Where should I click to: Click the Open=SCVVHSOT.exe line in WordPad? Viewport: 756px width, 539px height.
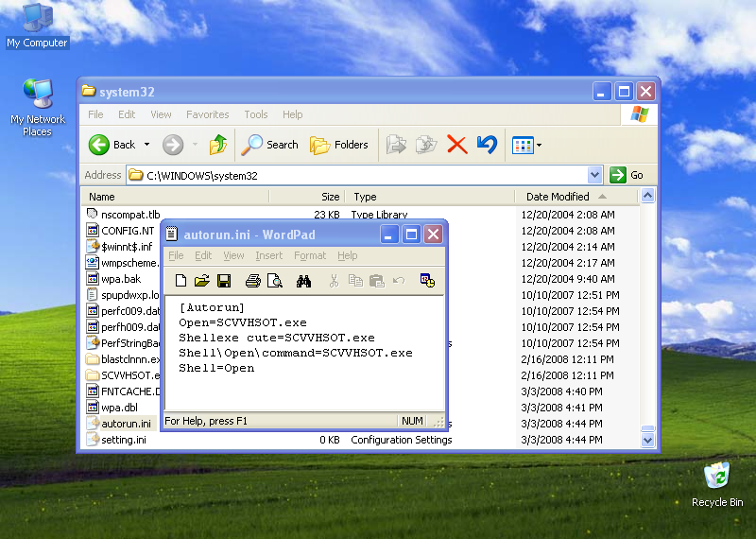coord(243,322)
